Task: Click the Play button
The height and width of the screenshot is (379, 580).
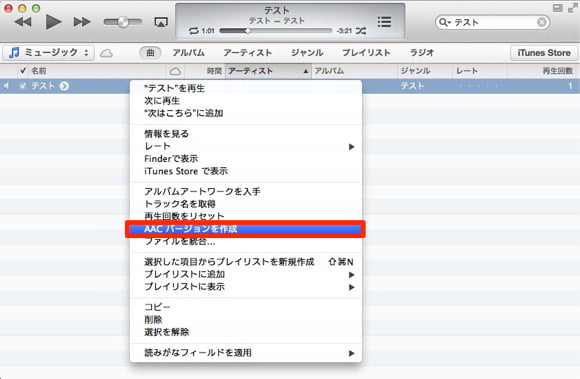Action: (x=53, y=22)
